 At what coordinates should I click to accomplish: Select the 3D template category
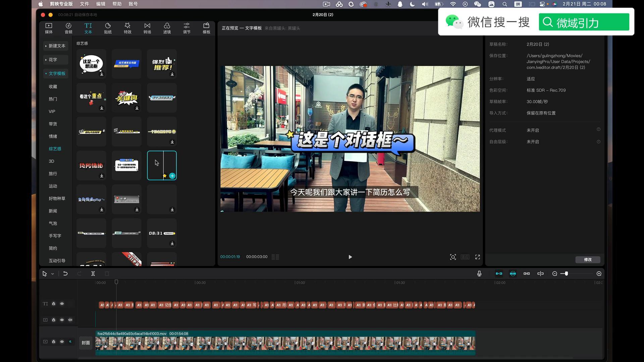pos(51,161)
